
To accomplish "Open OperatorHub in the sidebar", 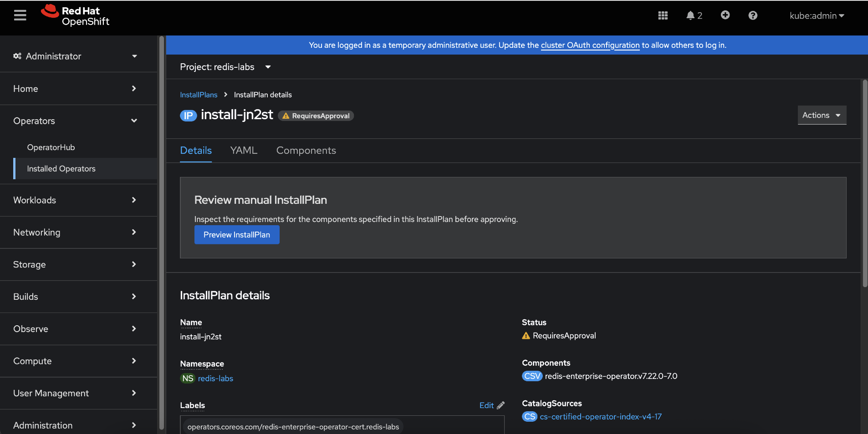I will (x=51, y=147).
